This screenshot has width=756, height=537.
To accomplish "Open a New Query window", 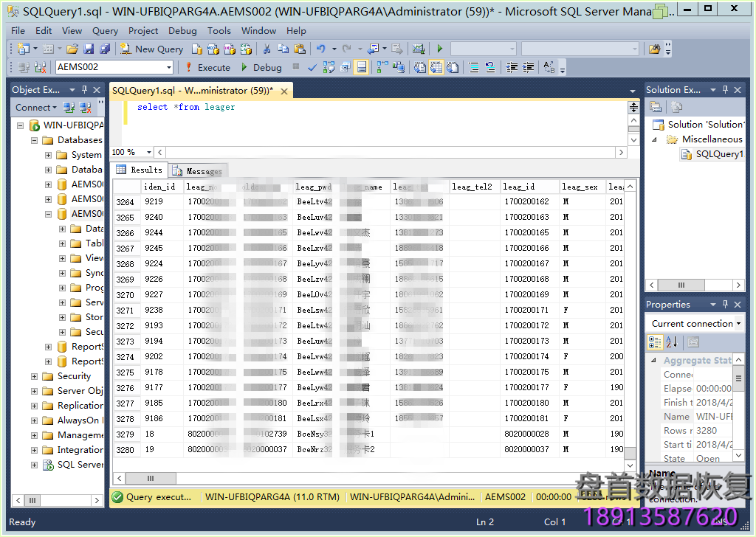I will coord(151,49).
